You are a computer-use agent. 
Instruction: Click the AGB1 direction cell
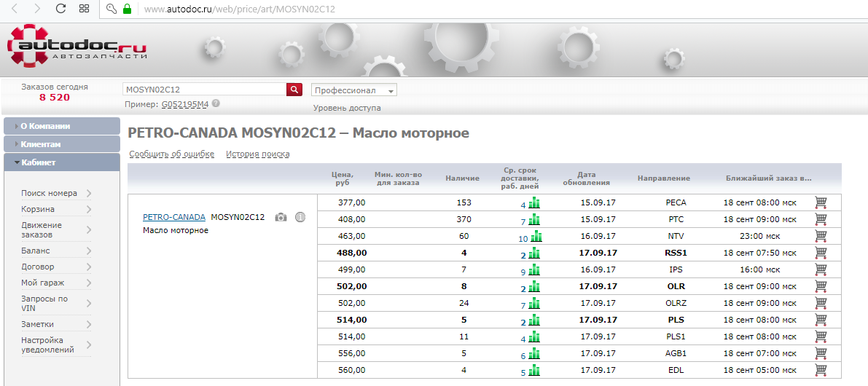click(676, 352)
